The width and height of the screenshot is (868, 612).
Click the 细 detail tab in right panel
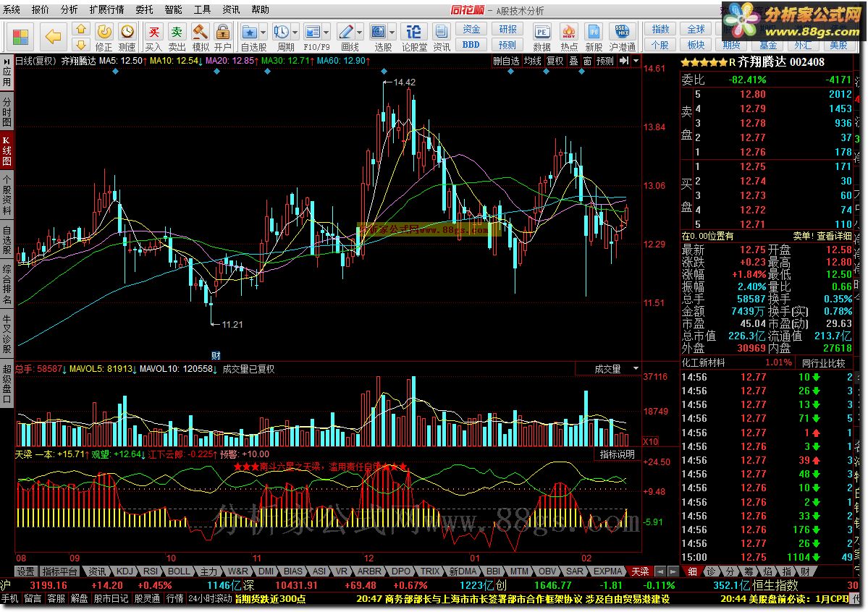click(x=692, y=571)
